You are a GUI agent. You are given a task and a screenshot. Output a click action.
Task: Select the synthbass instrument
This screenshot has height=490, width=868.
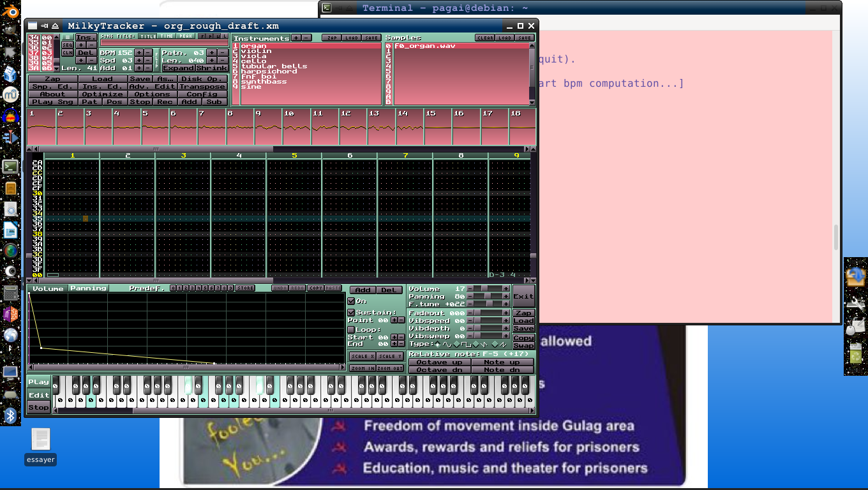[310, 82]
